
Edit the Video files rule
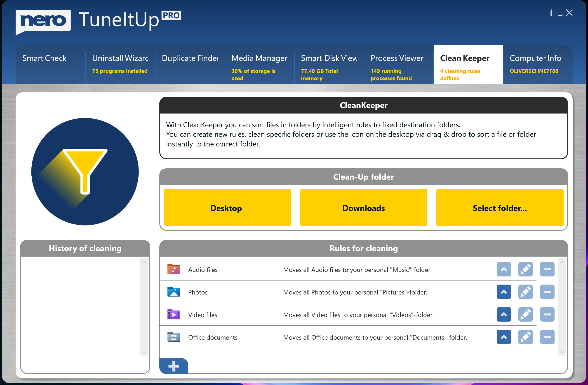(x=525, y=314)
